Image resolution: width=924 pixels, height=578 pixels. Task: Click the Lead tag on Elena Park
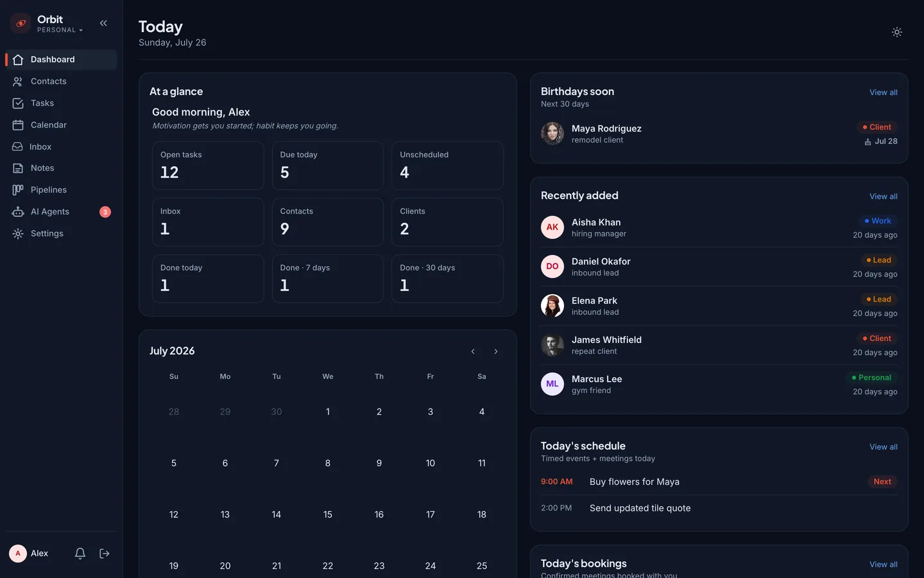878,299
